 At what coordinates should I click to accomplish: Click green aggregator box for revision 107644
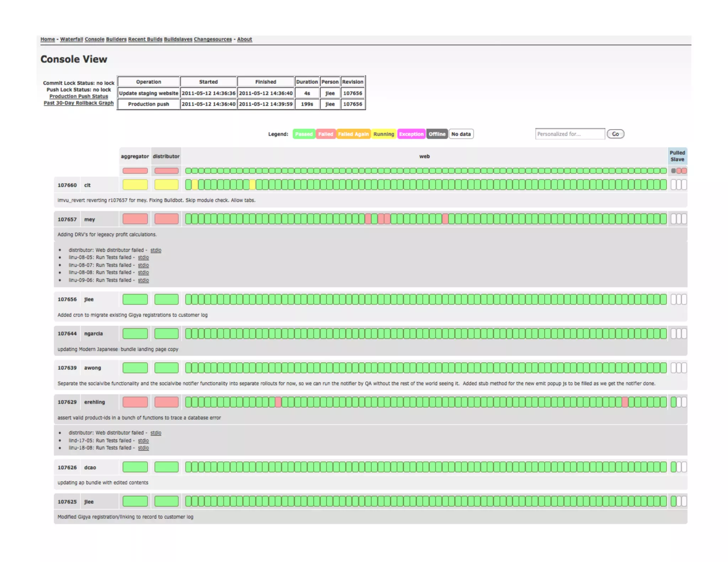pos(135,334)
